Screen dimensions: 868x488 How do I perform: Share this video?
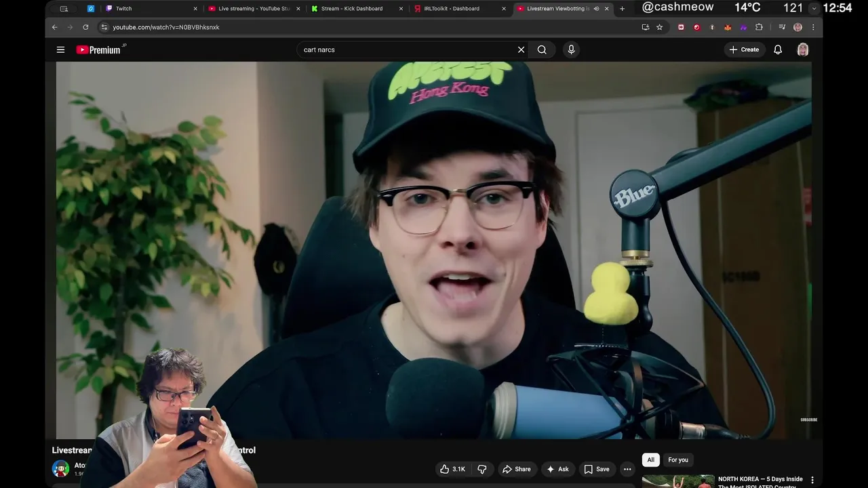tap(517, 469)
